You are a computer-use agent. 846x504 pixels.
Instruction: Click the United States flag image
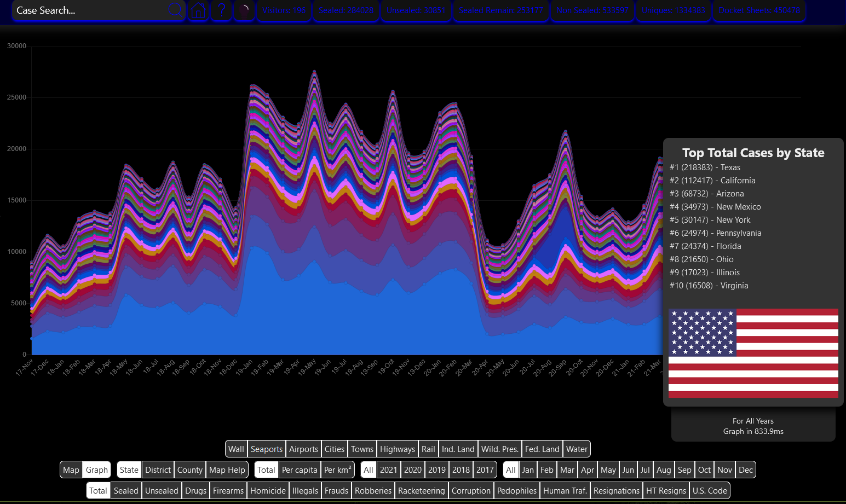(x=753, y=353)
